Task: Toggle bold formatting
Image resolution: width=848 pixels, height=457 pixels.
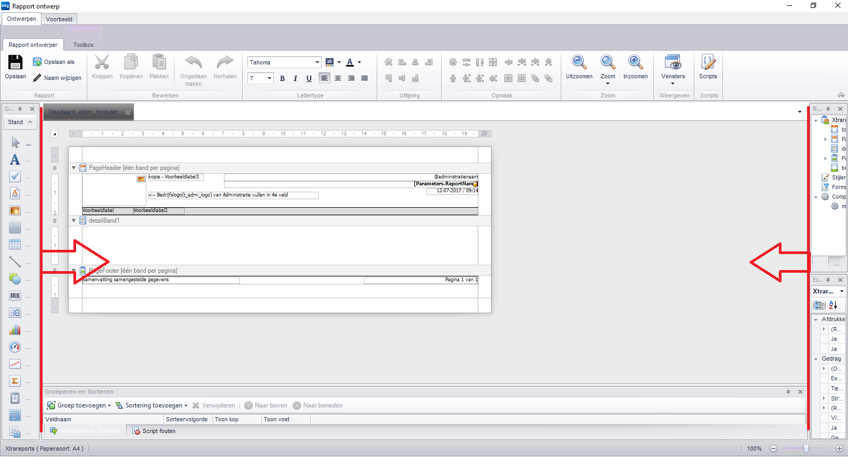Action: pos(282,78)
